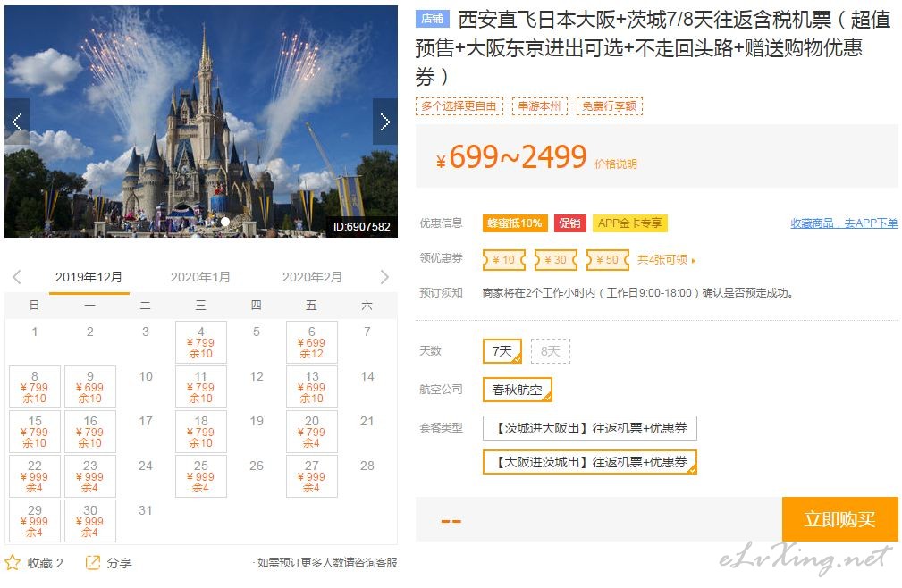Pick December 23 departure at ¥999
This screenshot has width=902, height=588.
(89, 476)
